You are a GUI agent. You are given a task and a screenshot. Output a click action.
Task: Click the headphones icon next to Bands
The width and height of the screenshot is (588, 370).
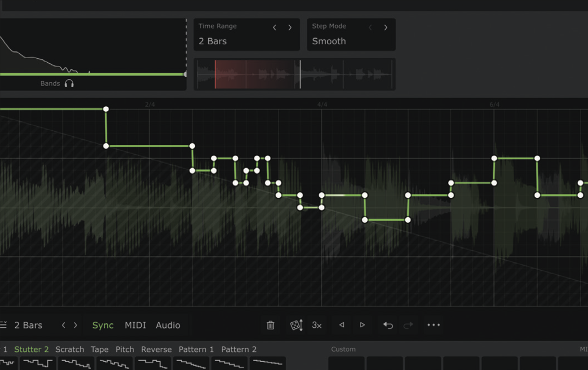(69, 83)
